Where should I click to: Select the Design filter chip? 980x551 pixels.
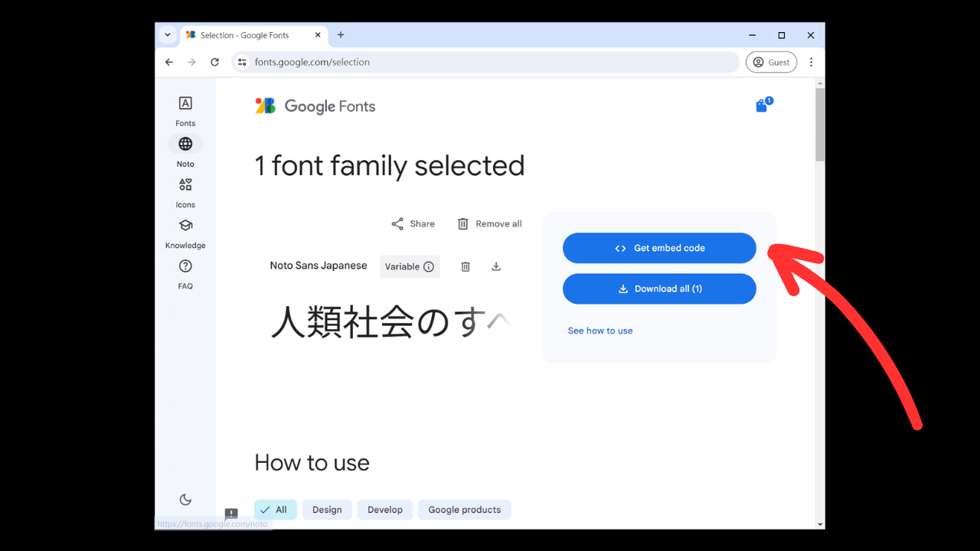[x=327, y=510]
